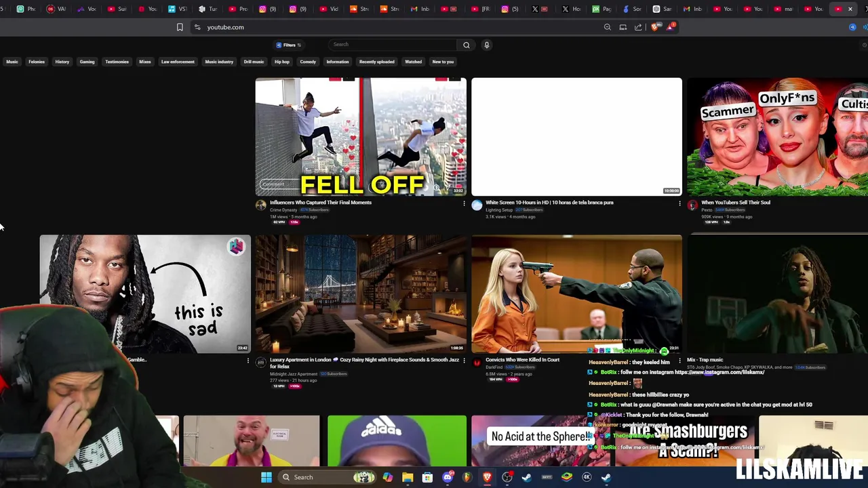Image resolution: width=868 pixels, height=488 pixels.
Task: Open the Brave Rewards triangle icon
Action: coord(671,27)
